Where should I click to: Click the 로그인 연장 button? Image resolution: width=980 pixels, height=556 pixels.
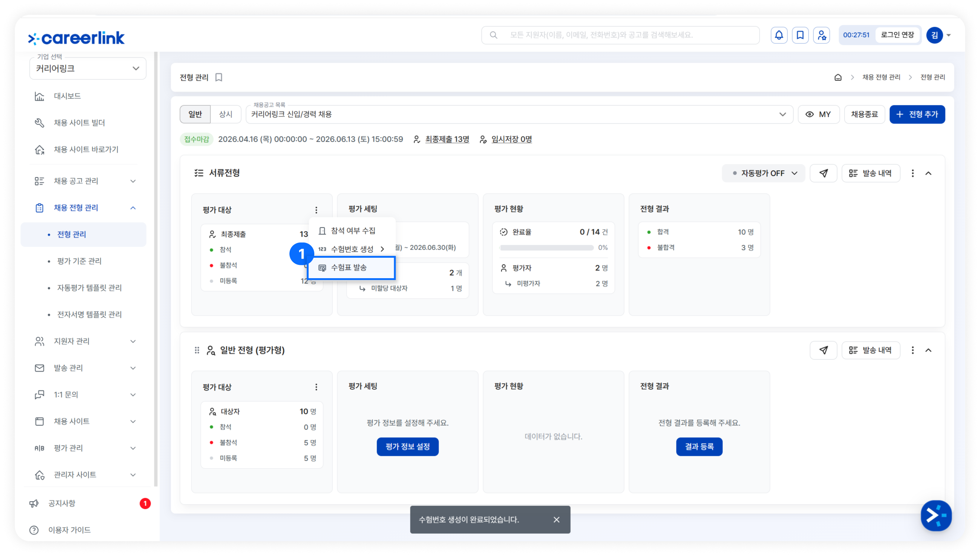tap(897, 35)
